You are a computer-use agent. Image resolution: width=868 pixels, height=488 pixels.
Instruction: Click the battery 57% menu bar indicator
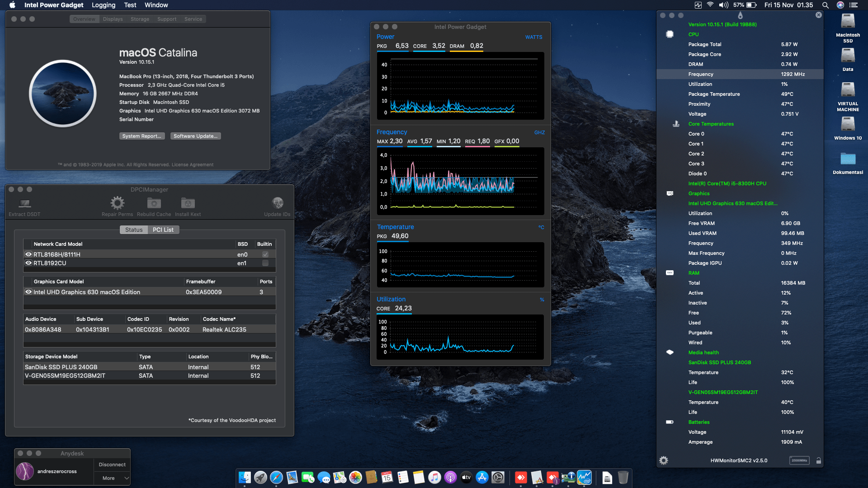pos(745,5)
